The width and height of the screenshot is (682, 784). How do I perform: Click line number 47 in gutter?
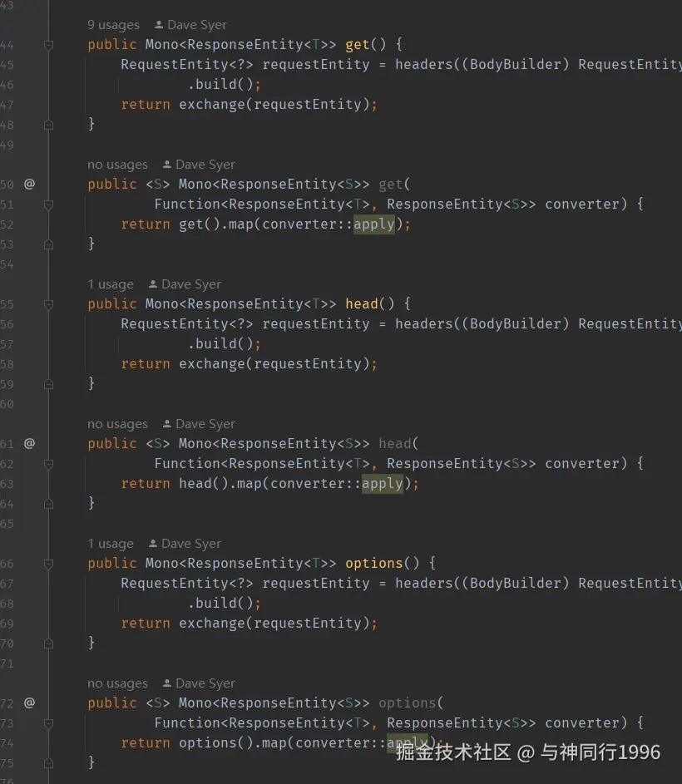(x=7, y=105)
